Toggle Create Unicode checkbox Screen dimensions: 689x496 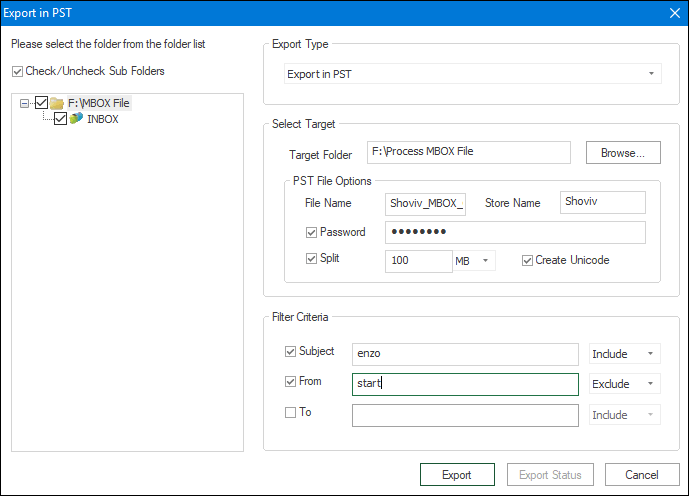(527, 261)
